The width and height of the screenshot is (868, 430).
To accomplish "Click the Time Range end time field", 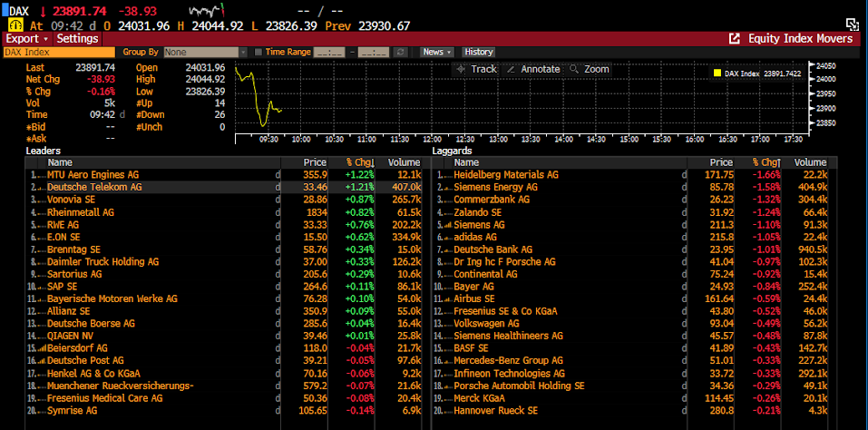I will (x=374, y=52).
